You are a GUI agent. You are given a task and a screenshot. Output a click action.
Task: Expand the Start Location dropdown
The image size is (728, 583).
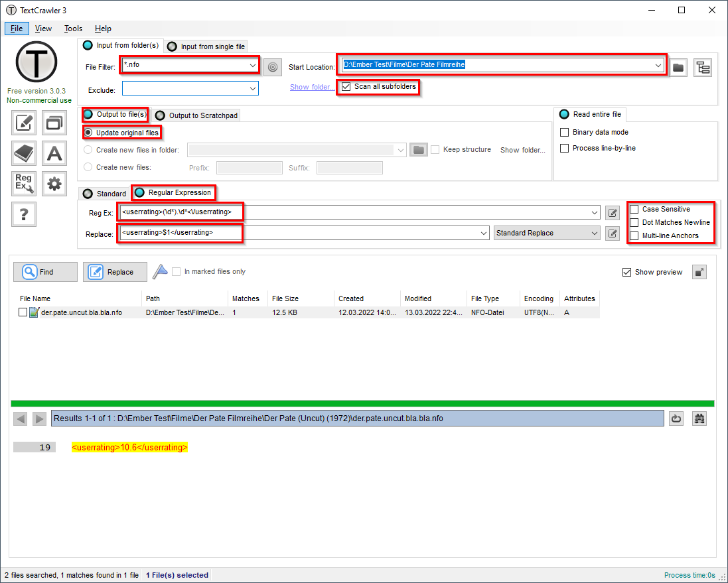[x=658, y=66]
